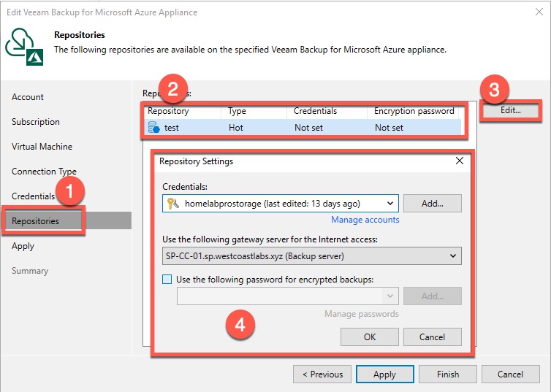Enable password for encrypted backups checkbox

coord(168,280)
